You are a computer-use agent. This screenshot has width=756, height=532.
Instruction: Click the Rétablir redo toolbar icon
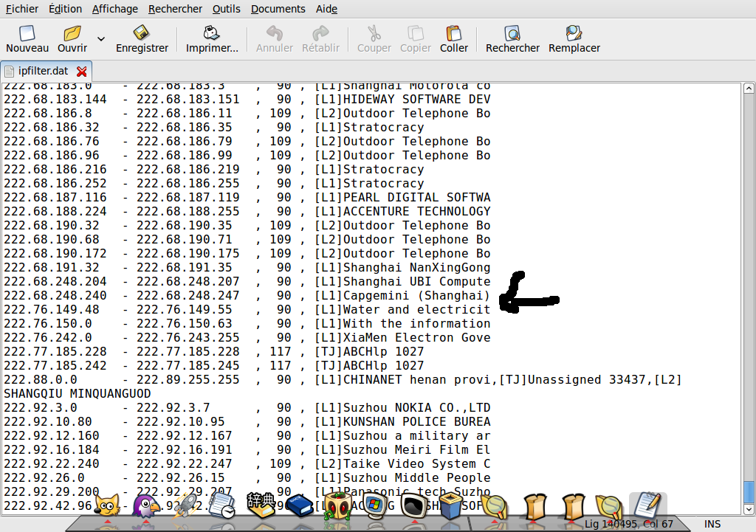point(320,33)
